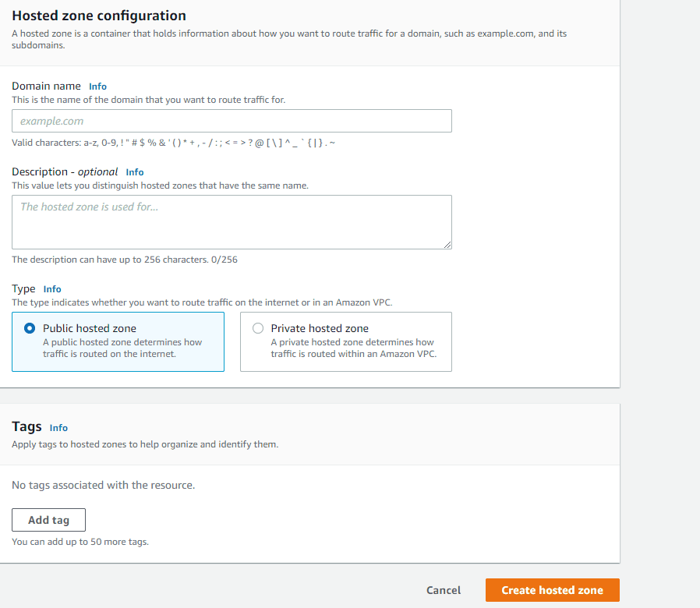Screen dimensions: 700x608
Task: Open Info link beside Description optional
Action: click(x=135, y=172)
